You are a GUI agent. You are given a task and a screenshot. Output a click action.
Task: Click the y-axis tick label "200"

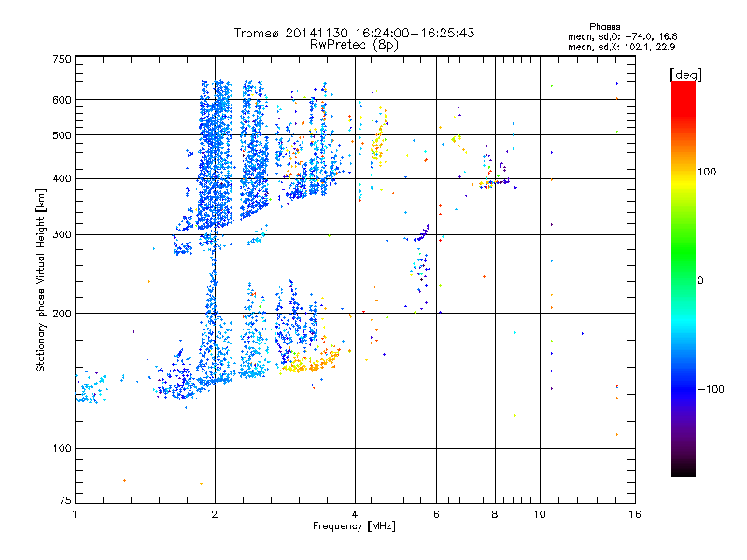[62, 314]
